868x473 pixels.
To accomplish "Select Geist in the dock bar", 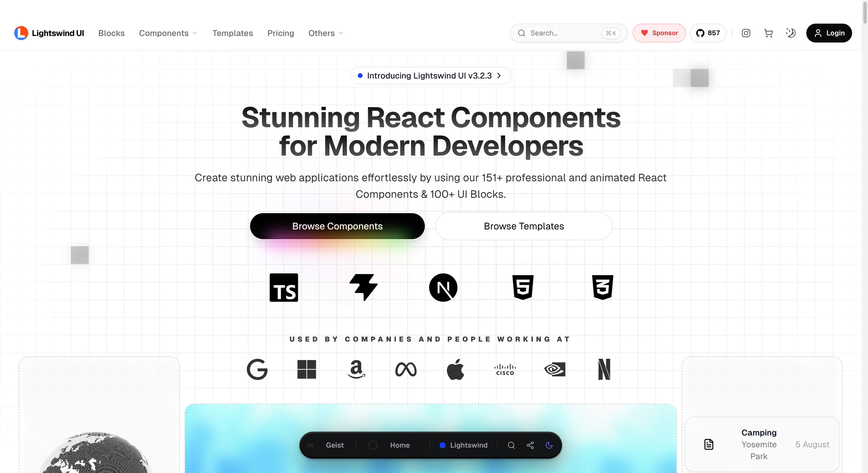I will click(x=335, y=445).
